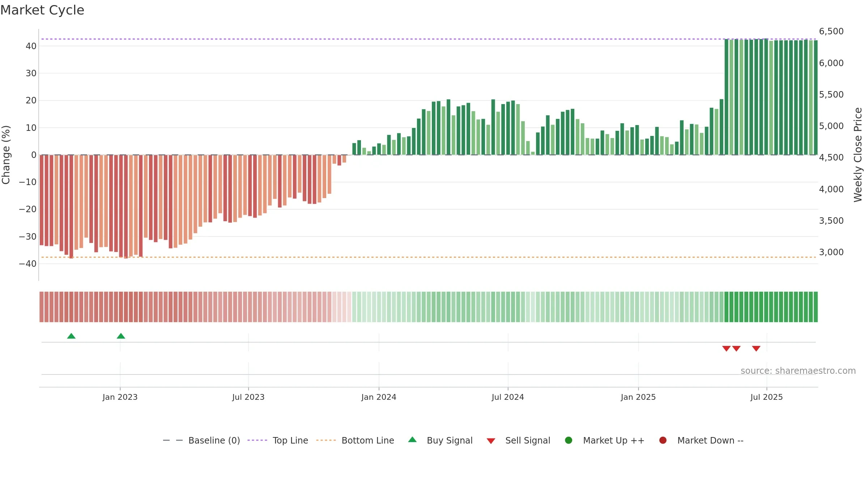
Task: Click the purple dotted top line on chart
Action: point(429,39)
